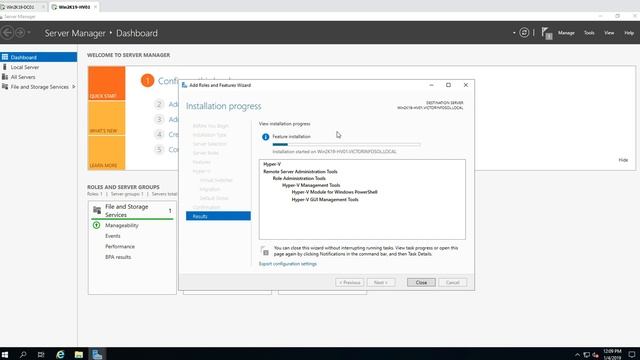This screenshot has width=640, height=360.
Task: Open BPA results in File and Storage tile
Action: point(118,257)
